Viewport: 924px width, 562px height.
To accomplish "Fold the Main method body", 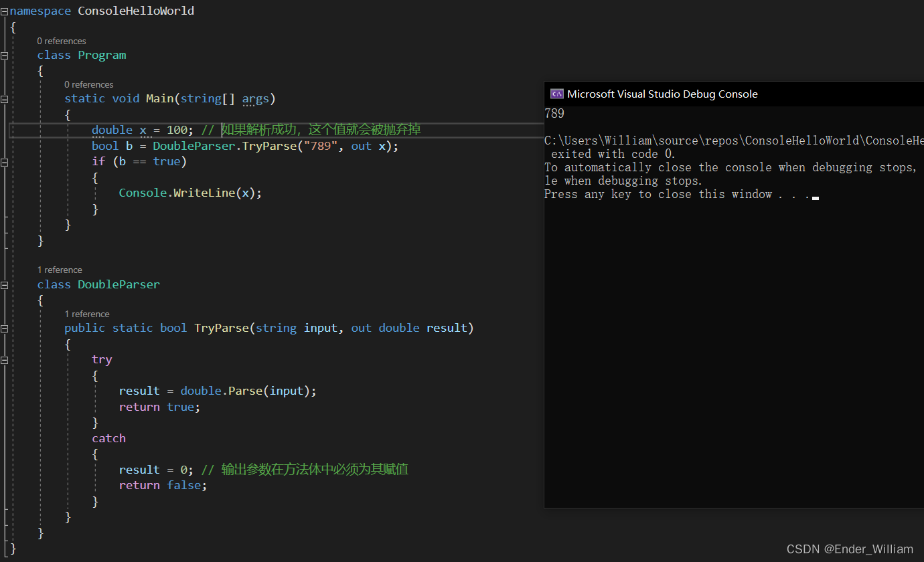I will [x=5, y=99].
